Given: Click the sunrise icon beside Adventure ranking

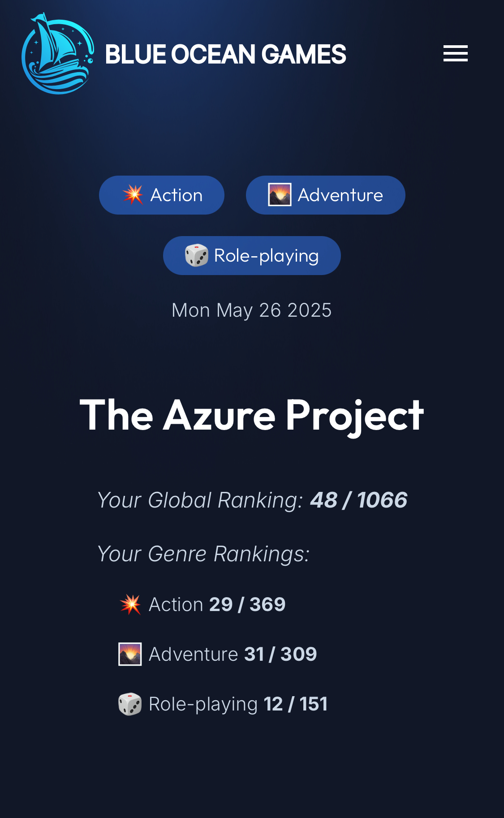Looking at the screenshot, I should click(x=130, y=654).
